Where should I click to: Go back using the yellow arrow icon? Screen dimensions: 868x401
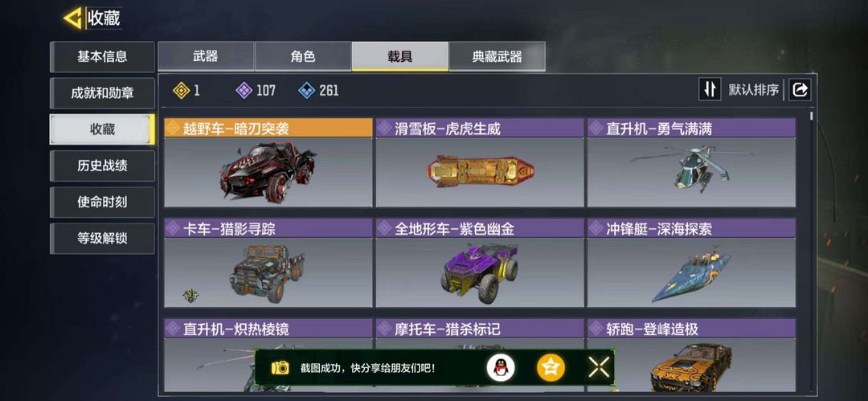[73, 18]
